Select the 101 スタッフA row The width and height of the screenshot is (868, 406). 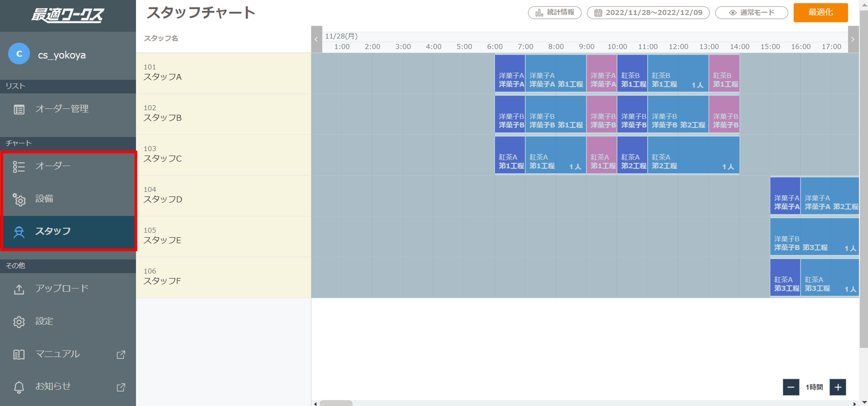tap(223, 73)
